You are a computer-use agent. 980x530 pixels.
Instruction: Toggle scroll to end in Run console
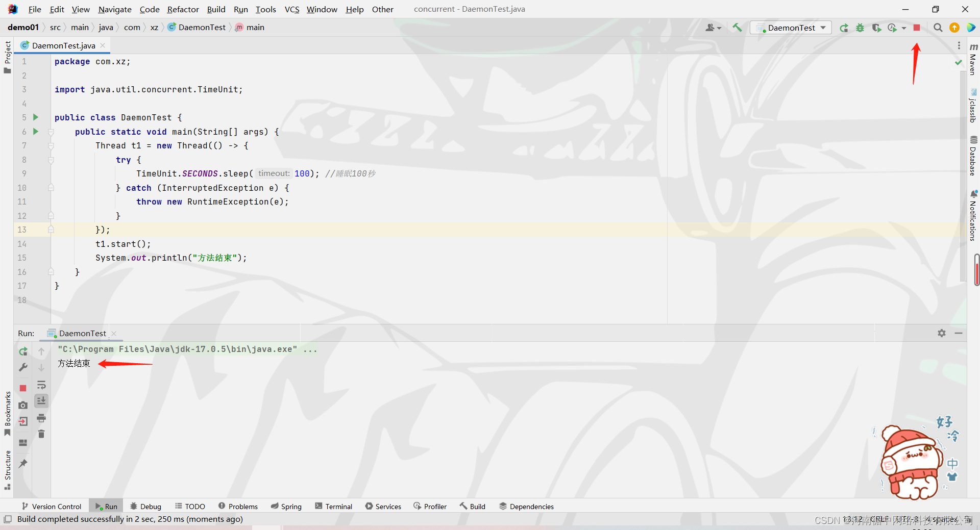point(41,401)
